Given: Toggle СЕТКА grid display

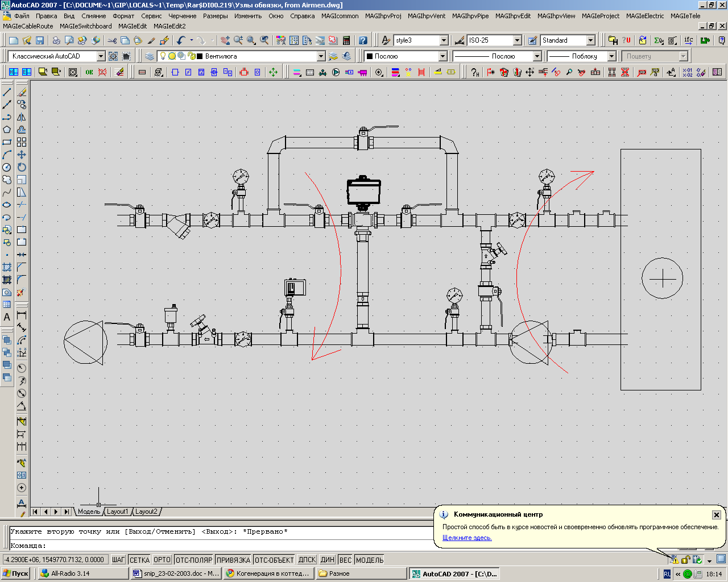Looking at the screenshot, I should coord(139,560).
